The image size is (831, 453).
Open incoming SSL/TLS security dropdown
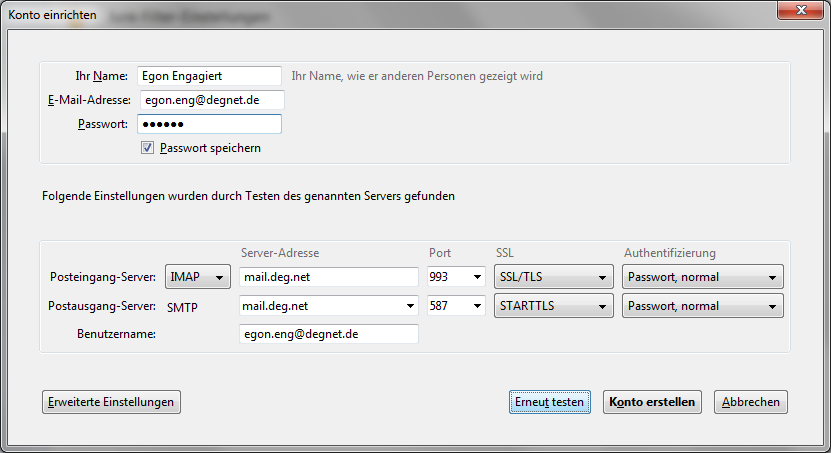click(553, 277)
